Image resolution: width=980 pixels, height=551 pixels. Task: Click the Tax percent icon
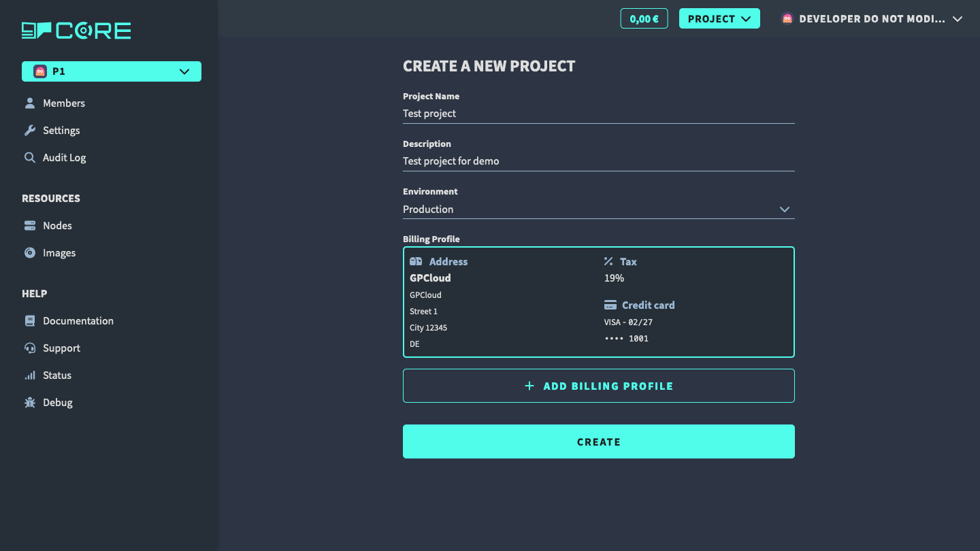click(608, 262)
